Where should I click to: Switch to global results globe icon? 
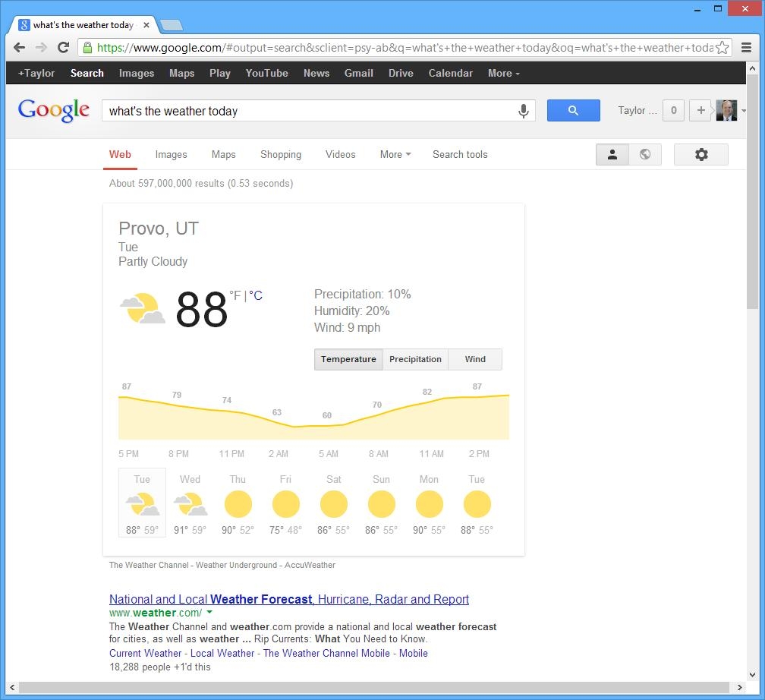click(644, 154)
